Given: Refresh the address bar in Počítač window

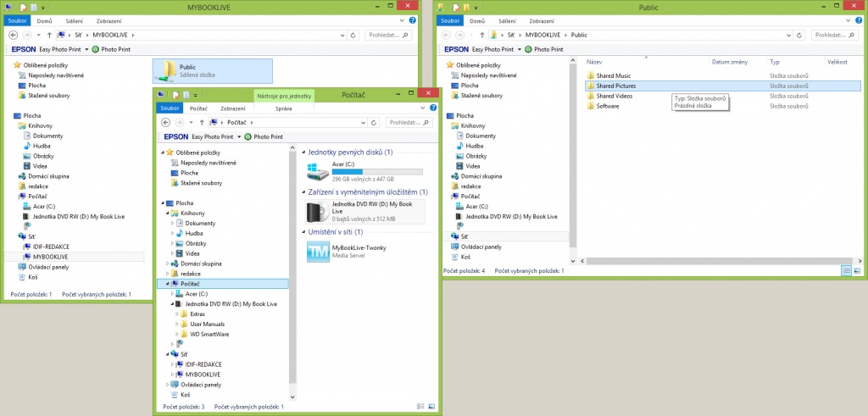Looking at the screenshot, I should (x=374, y=122).
